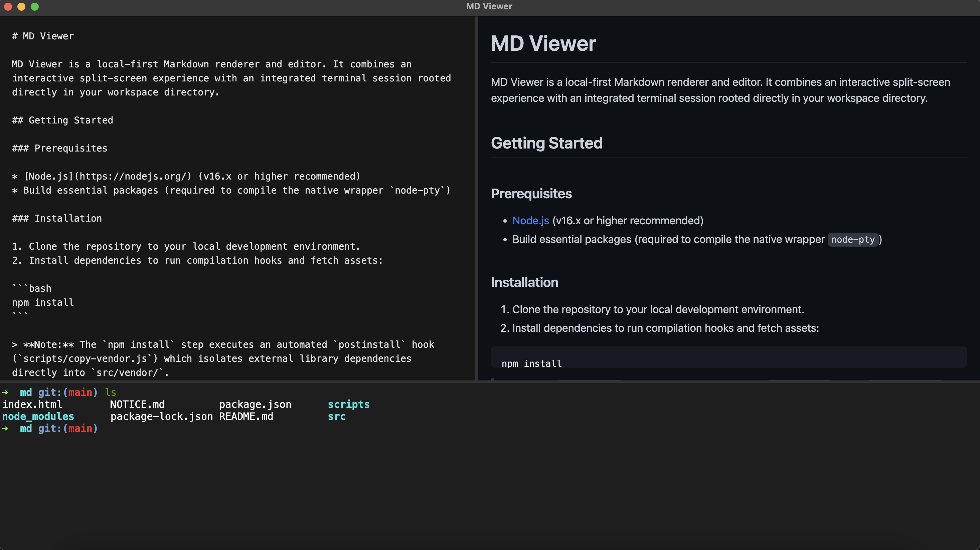Click the 'MD Viewer' preview heading

pos(543,43)
